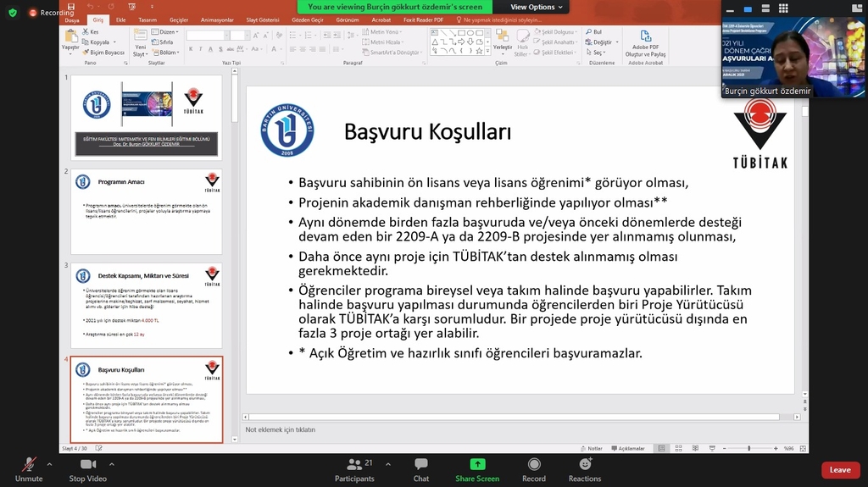Viewport: 868px width, 487px height.
Task: Click the undo arrow in the title bar
Action: (90, 7)
